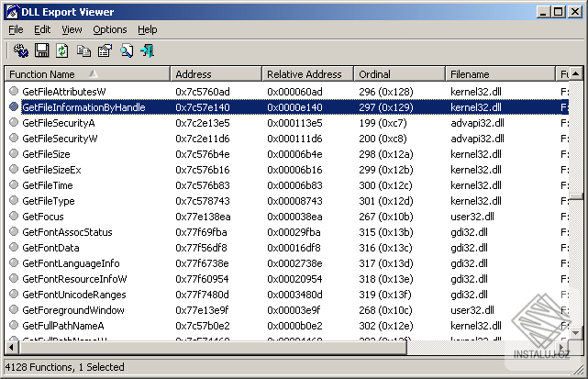Select the GetForegroundWindow function

point(73,310)
